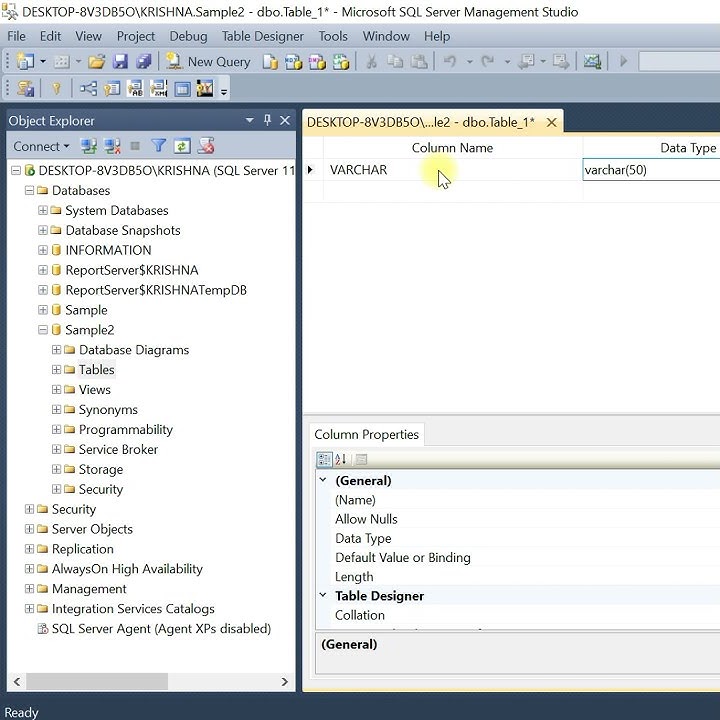Collapse the Table Designer properties section
The height and width of the screenshot is (720, 720).
tap(323, 595)
